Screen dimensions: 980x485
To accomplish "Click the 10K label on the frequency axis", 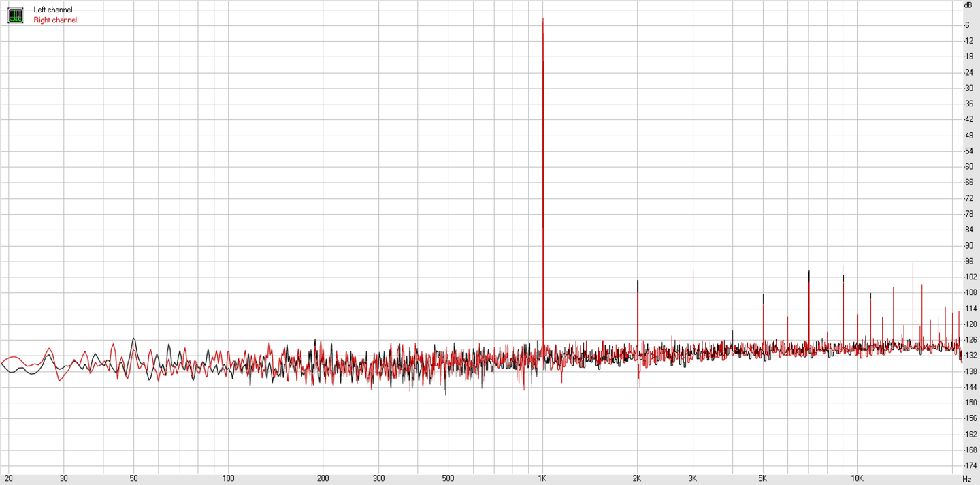I will tap(857, 480).
